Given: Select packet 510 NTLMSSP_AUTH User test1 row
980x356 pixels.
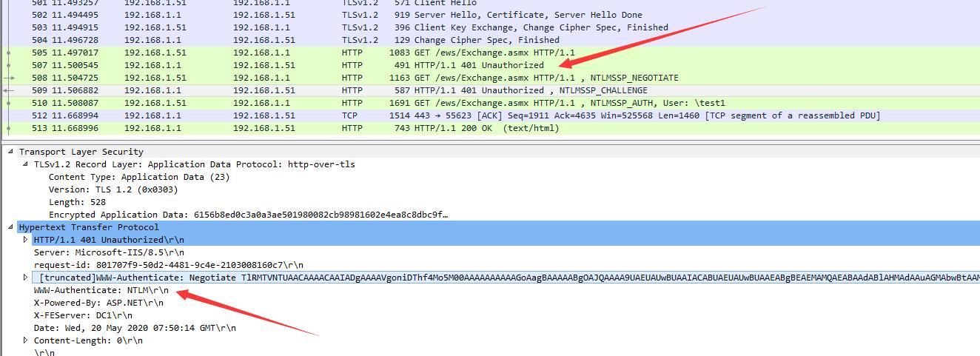Looking at the screenshot, I should coord(490,103).
